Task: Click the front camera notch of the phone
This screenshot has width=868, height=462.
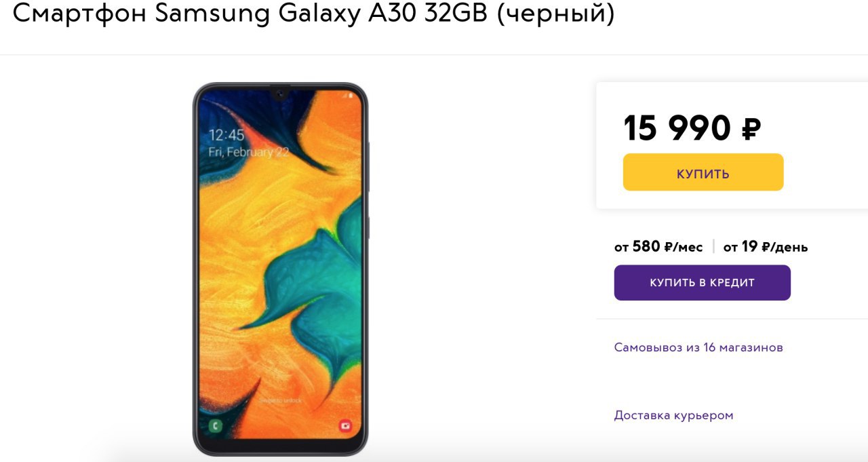Action: pos(280,92)
